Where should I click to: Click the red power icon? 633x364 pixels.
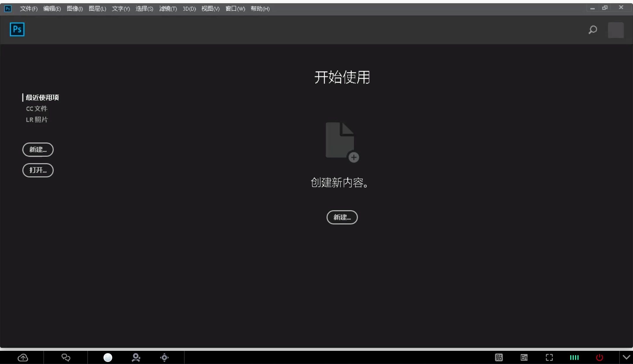(x=600, y=358)
